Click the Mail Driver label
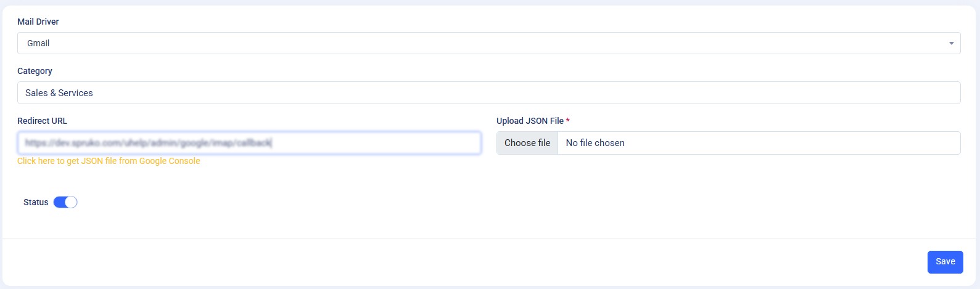980x289 pixels. point(38,22)
